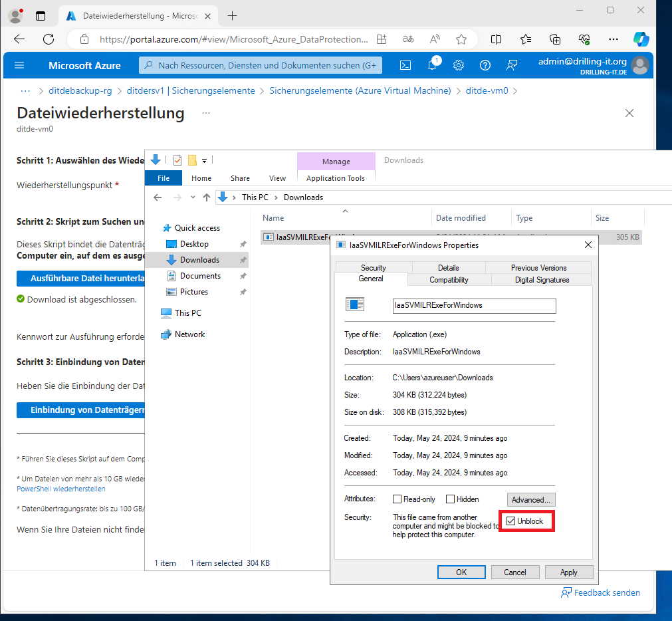Click the translate page icon
The image size is (672, 621).
[408, 39]
